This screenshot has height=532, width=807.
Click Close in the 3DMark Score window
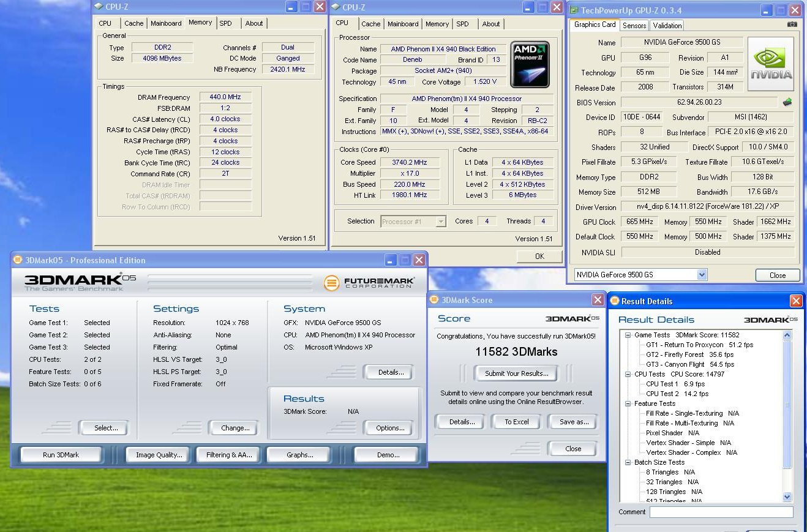click(x=573, y=449)
